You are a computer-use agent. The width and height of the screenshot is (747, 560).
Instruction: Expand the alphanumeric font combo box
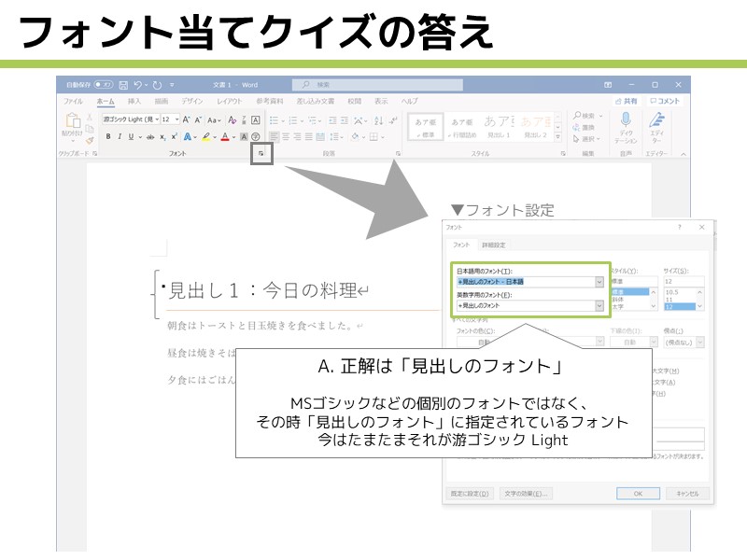[599, 305]
